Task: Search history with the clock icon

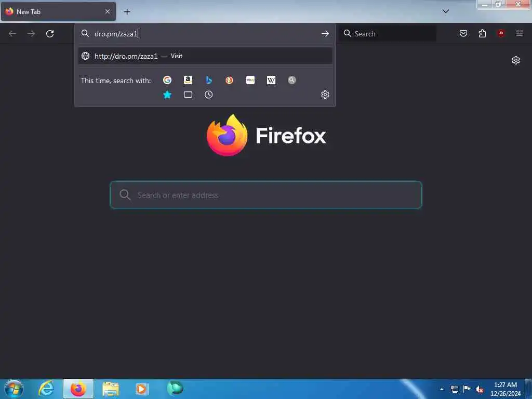Action: [x=209, y=95]
